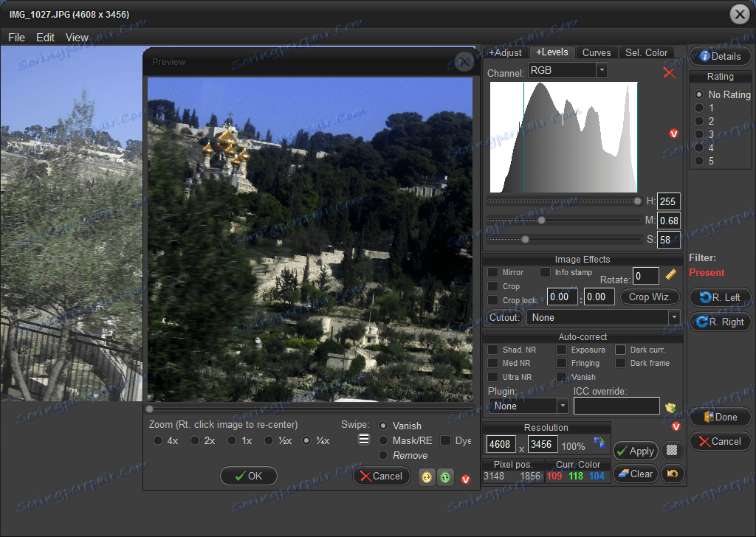Viewport: 756px width, 537px height.
Task: Click the Swipe lines icon
Action: [364, 440]
